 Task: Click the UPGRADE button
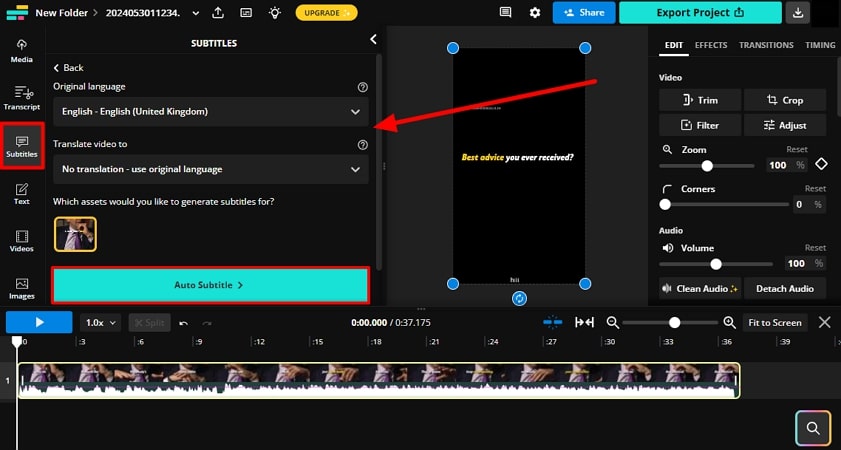coord(327,12)
